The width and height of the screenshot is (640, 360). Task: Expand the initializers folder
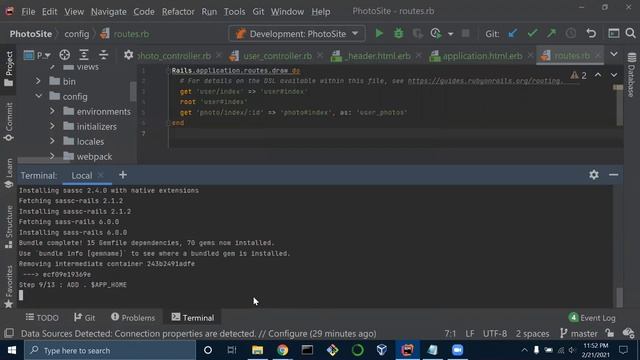[52, 126]
